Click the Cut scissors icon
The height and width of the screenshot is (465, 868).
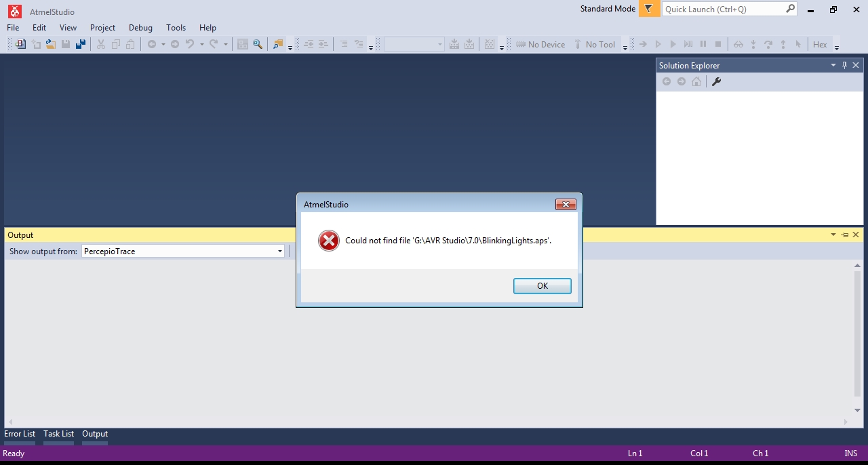pos(101,44)
